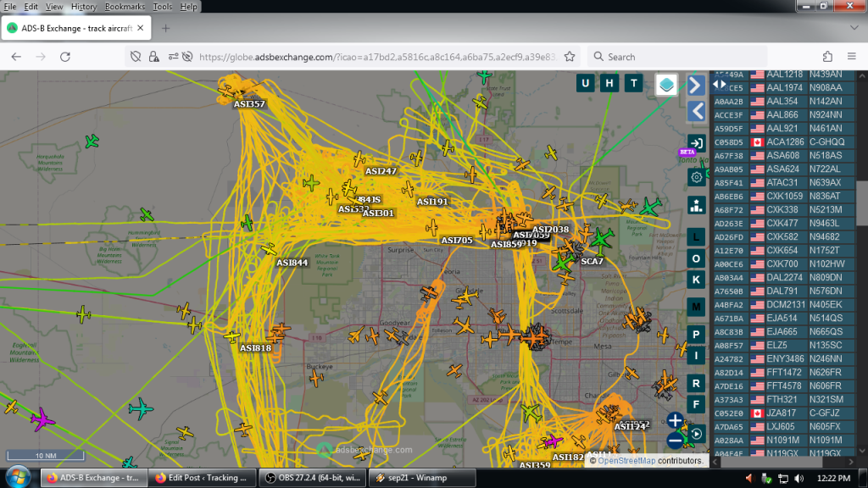Toggle the L map option
This screenshot has height=488, width=868.
click(697, 237)
